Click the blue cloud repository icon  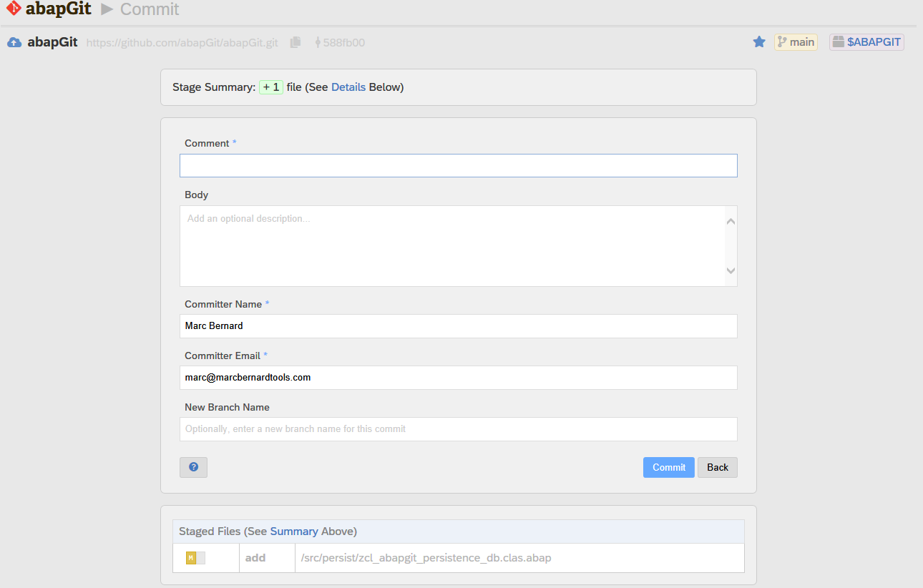pos(14,41)
